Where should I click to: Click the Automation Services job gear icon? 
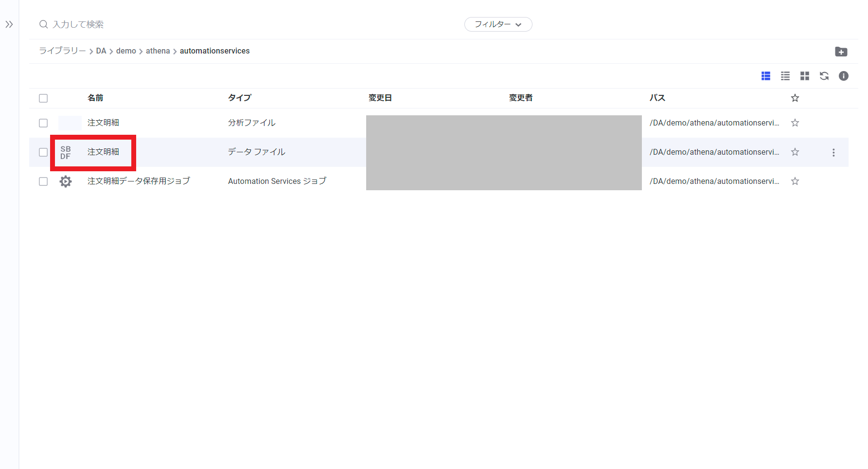click(x=66, y=181)
